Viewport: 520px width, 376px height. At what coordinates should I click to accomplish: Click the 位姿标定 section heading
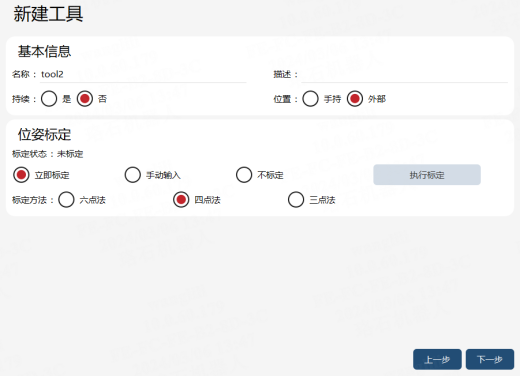(44, 134)
